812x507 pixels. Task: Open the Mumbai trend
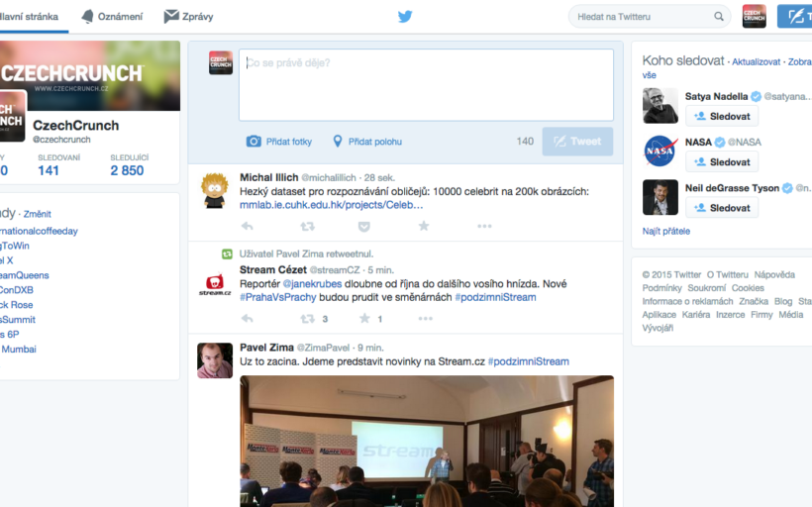pos(18,349)
